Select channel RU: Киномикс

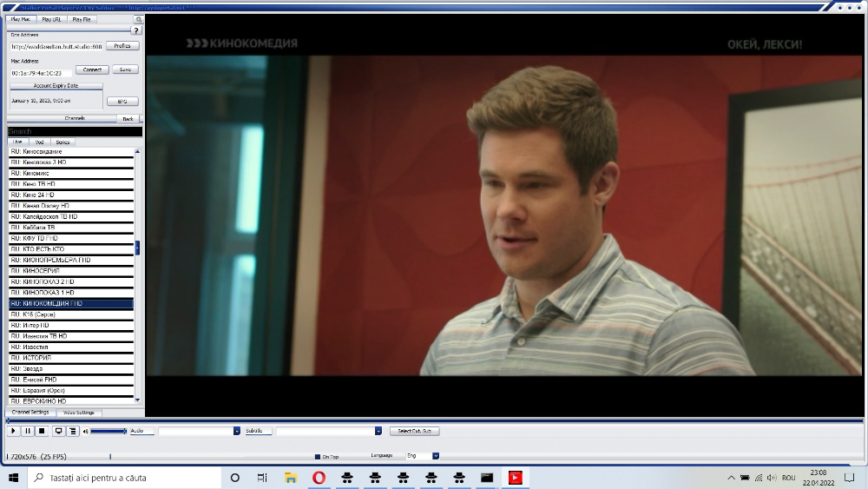pos(71,174)
